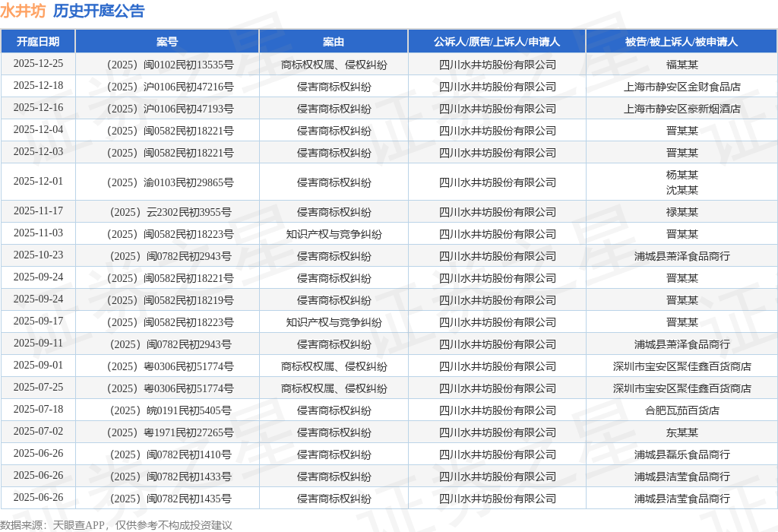Click 知识产权与竞争纠纷 in the 2025-09-17 row
The width and height of the screenshot is (778, 532).
334,322
